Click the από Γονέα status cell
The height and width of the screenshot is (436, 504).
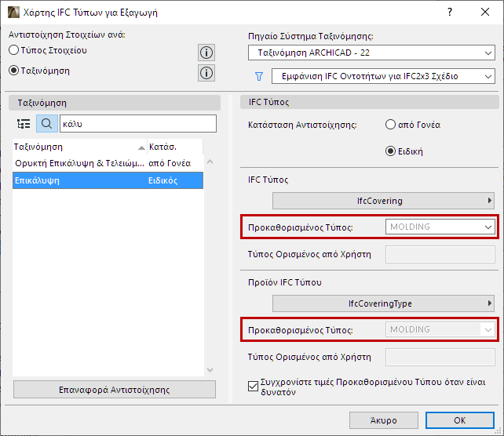pyautogui.click(x=170, y=163)
